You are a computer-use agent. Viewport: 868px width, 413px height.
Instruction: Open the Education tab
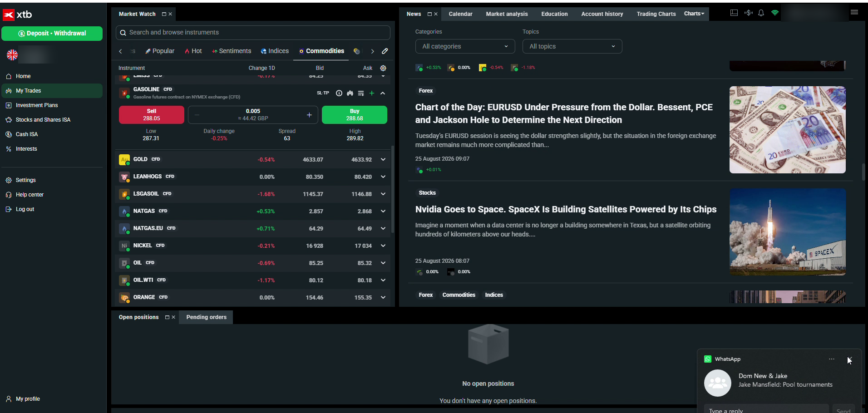pos(554,14)
